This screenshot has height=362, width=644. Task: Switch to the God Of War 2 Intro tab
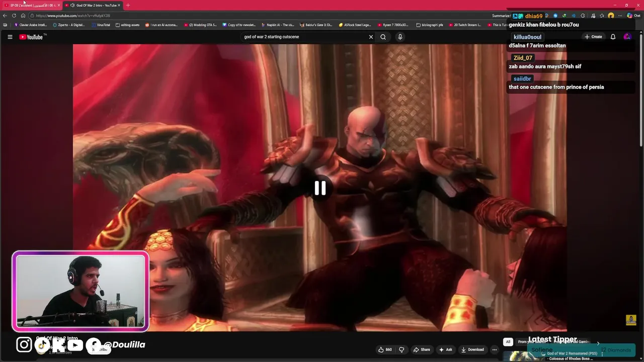point(93,5)
